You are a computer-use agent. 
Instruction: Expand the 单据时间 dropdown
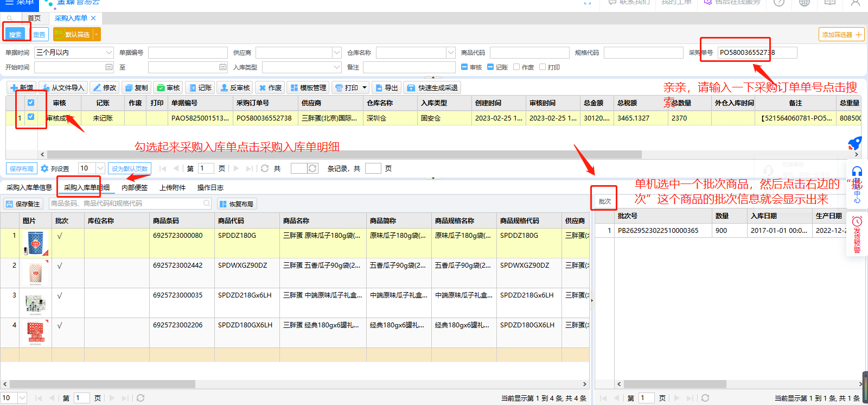click(x=108, y=53)
